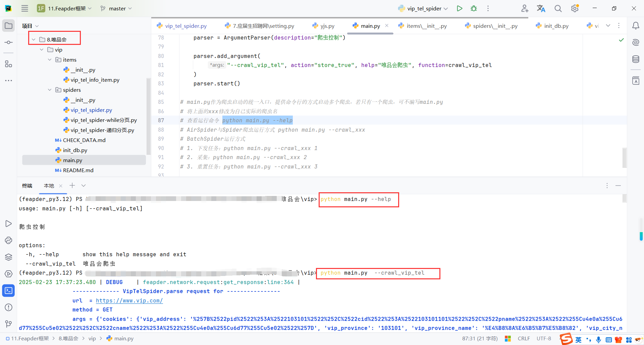Open Search Everywhere magnifier
Screen dimensions: 644x345
[x=558, y=8]
